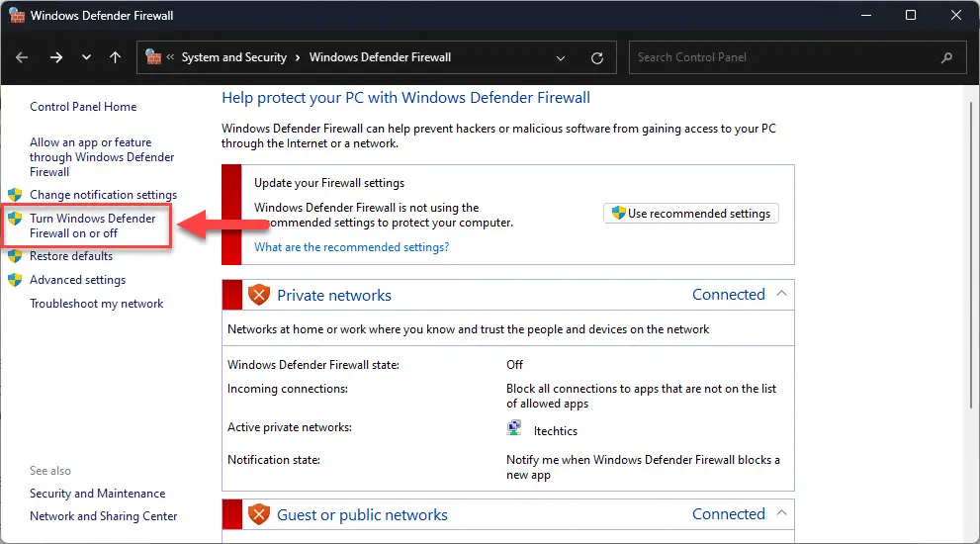This screenshot has width=980, height=544.
Task: Click Restore defaults link
Action: pos(71,256)
